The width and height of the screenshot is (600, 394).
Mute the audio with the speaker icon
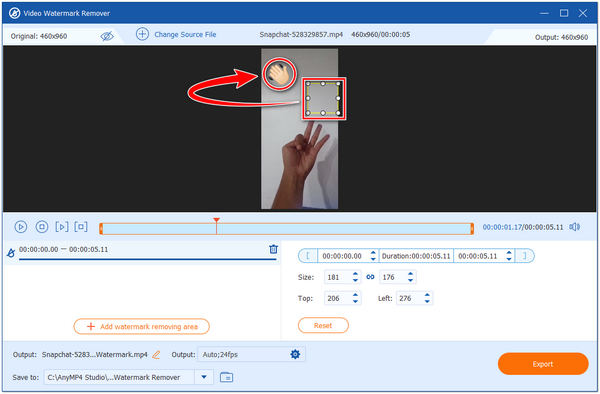[574, 227]
